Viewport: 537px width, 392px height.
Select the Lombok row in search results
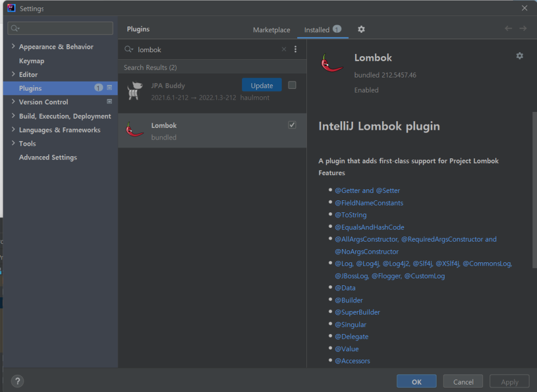[212, 130]
